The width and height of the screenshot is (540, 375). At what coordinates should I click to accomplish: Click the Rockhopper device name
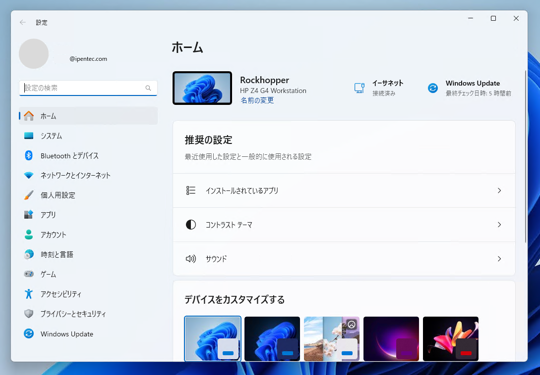(x=264, y=80)
